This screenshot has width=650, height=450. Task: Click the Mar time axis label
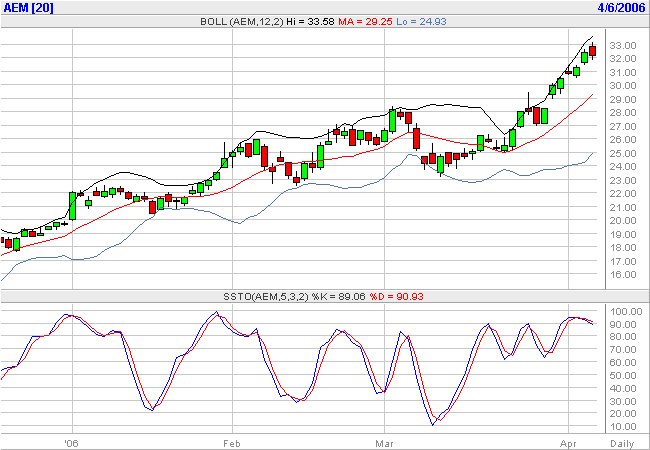click(384, 443)
